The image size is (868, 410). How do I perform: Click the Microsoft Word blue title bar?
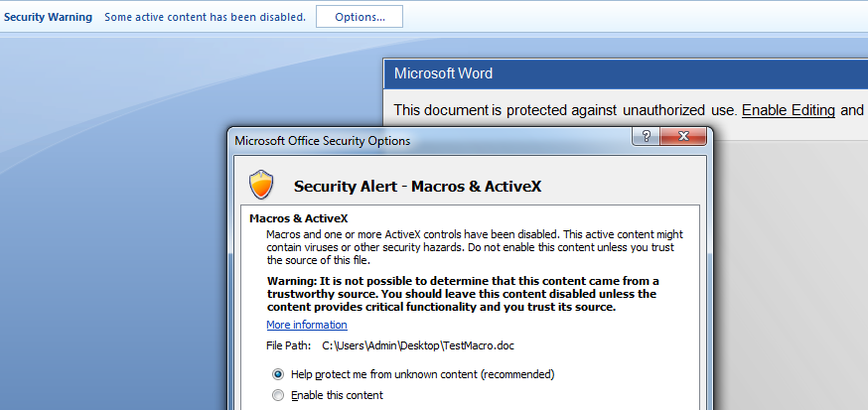click(x=596, y=73)
